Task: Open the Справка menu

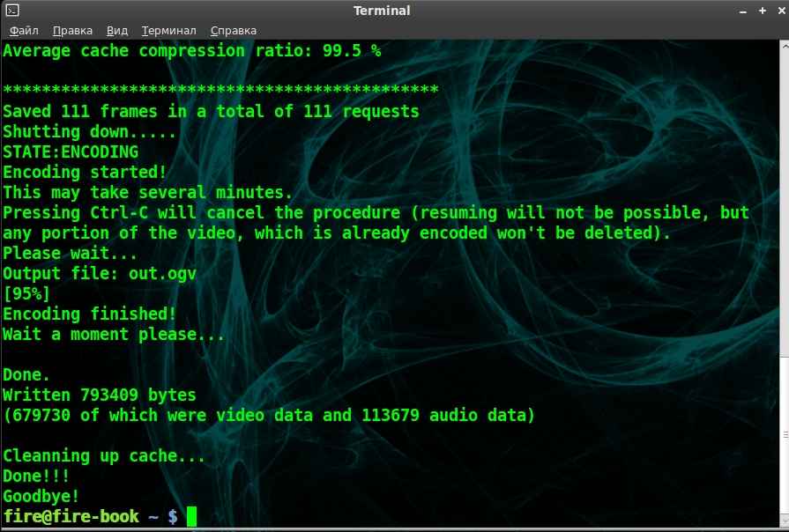Action: coord(234,31)
